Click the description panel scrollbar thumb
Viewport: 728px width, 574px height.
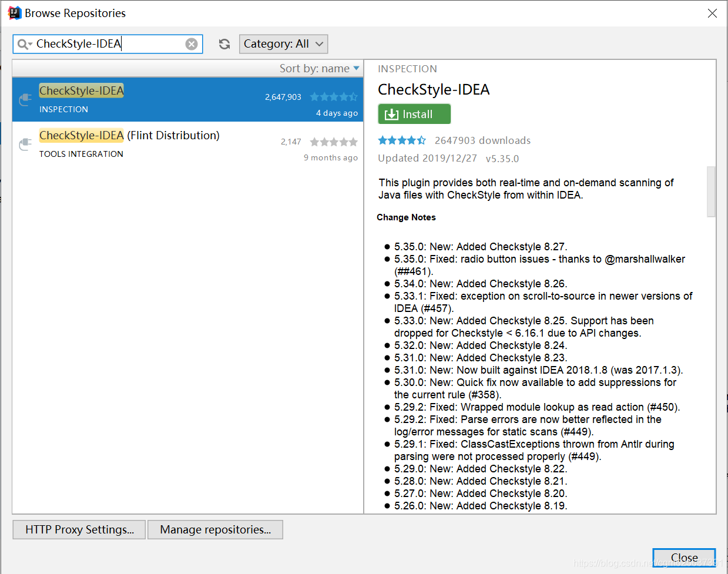711,192
